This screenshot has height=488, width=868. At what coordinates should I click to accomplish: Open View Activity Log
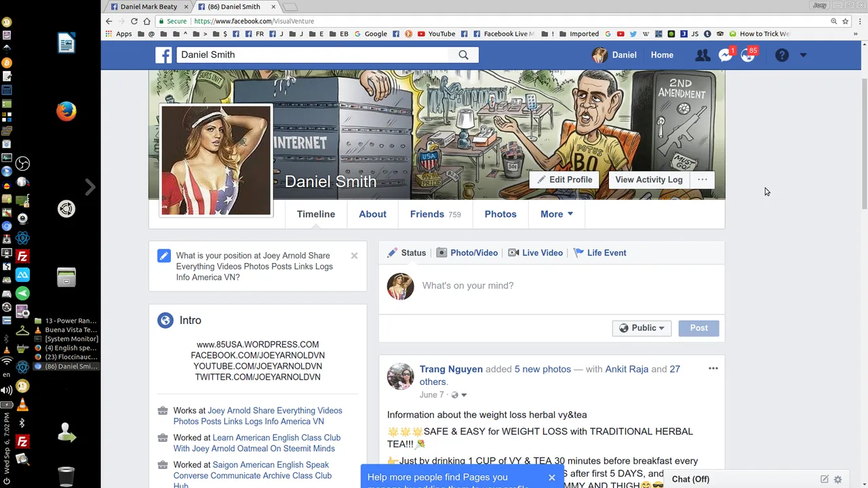pos(649,180)
